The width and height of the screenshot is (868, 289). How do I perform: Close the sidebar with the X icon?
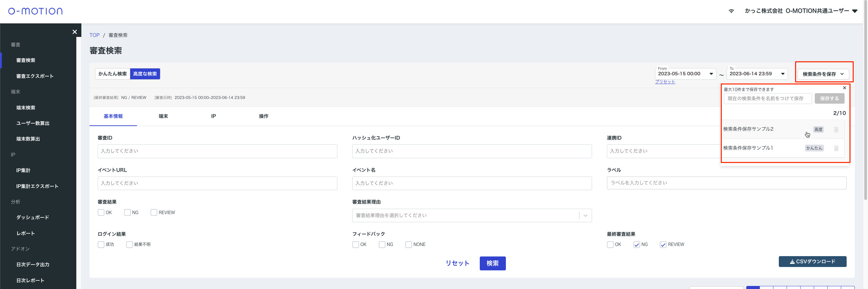click(x=75, y=32)
